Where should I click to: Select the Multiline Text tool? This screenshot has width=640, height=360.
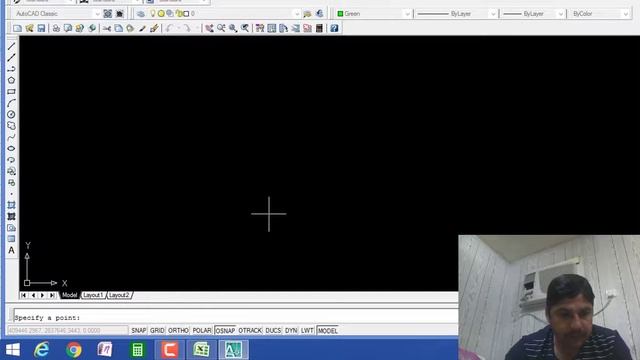pyautogui.click(x=11, y=250)
